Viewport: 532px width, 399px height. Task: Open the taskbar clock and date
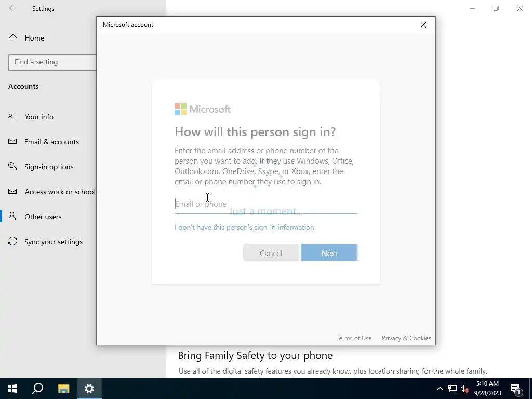(x=487, y=389)
